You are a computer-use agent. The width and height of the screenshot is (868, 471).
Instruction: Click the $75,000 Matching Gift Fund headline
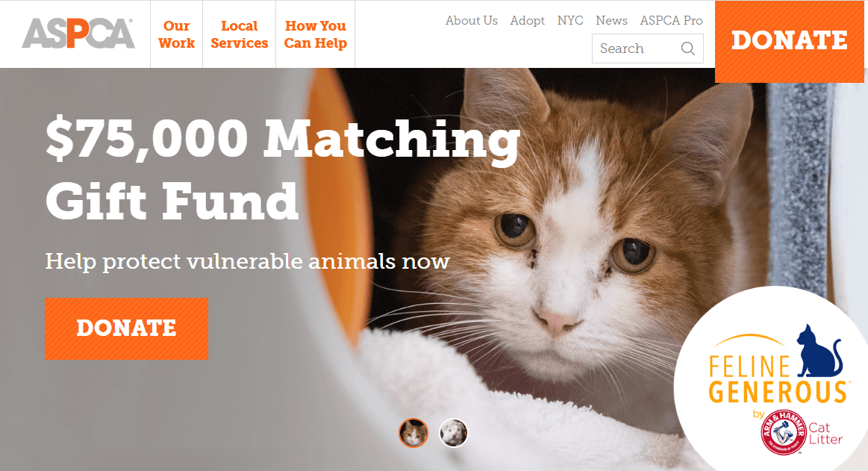pos(283,169)
